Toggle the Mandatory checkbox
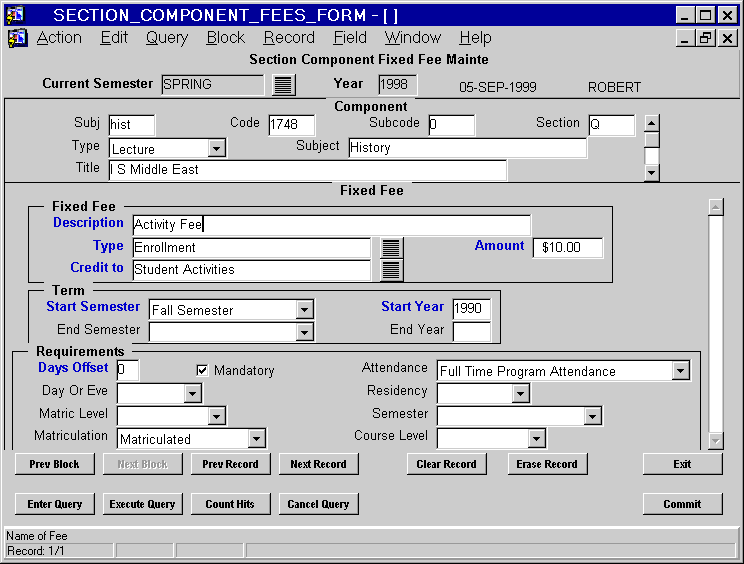This screenshot has height=564, width=744. [202, 370]
